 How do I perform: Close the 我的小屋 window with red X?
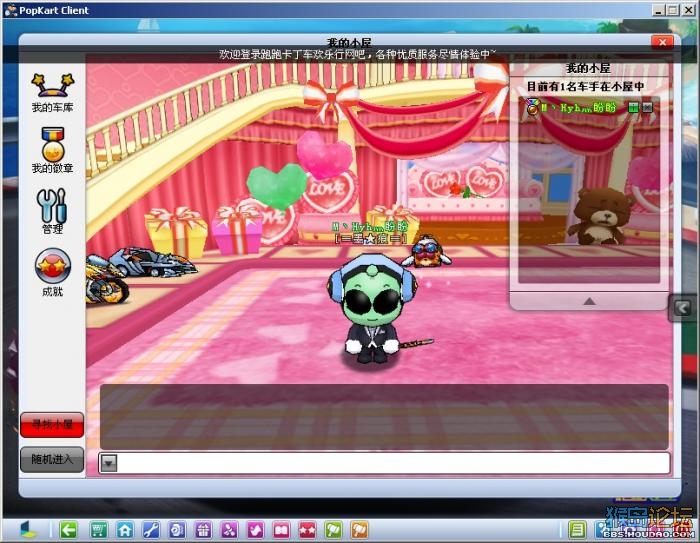(662, 42)
